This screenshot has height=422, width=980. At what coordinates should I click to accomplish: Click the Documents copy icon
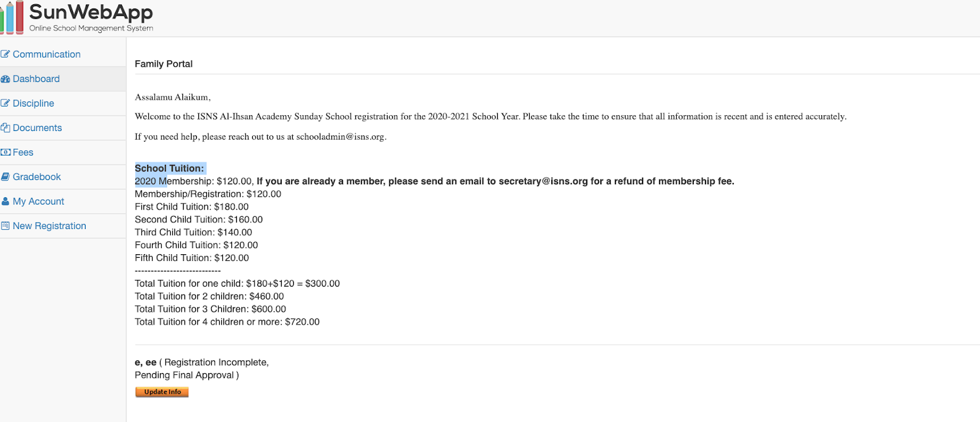tap(5, 127)
